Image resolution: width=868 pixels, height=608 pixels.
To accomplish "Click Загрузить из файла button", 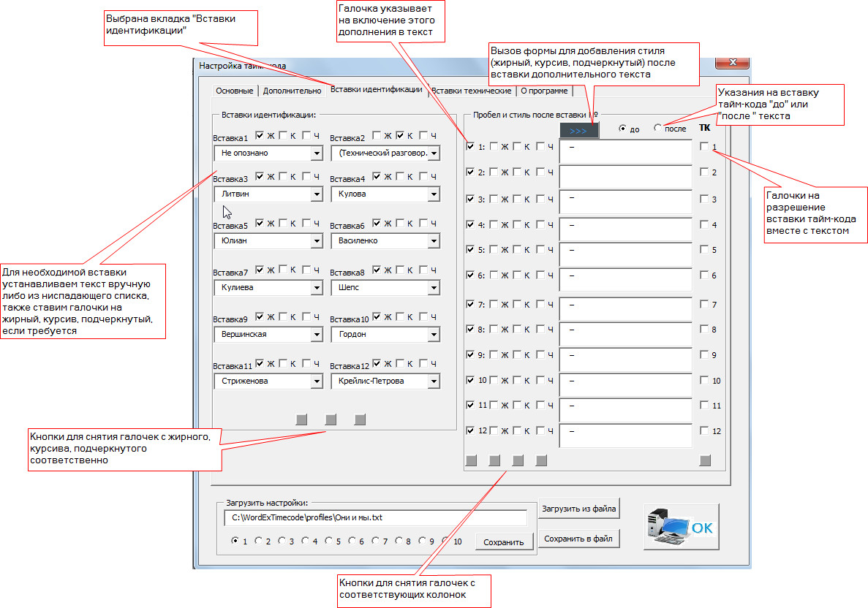I will point(578,509).
